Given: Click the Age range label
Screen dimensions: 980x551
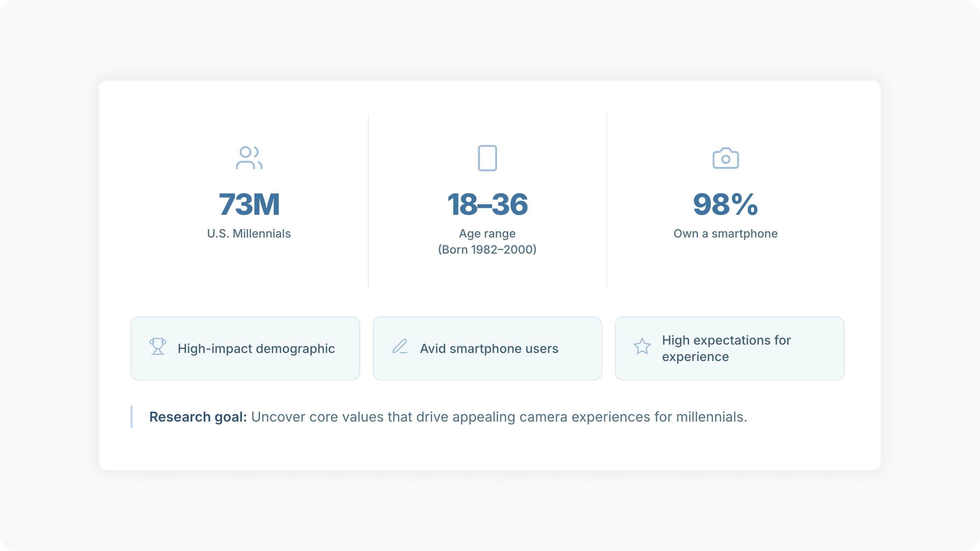Looking at the screenshot, I should point(487,233).
